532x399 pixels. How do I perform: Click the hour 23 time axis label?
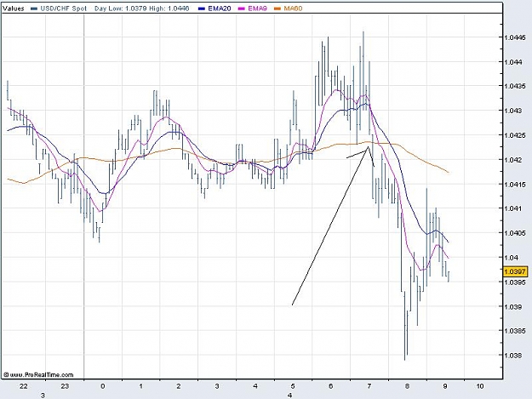[x=65, y=386]
